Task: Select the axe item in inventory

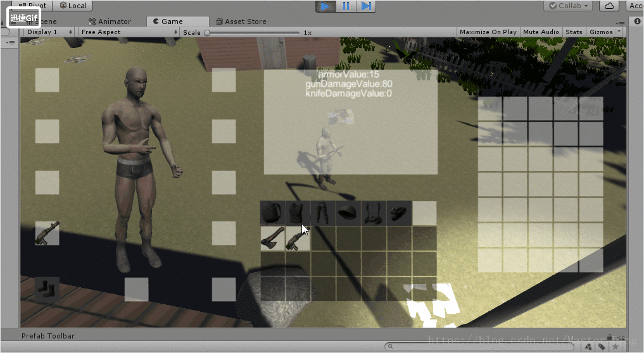Action: [x=273, y=238]
